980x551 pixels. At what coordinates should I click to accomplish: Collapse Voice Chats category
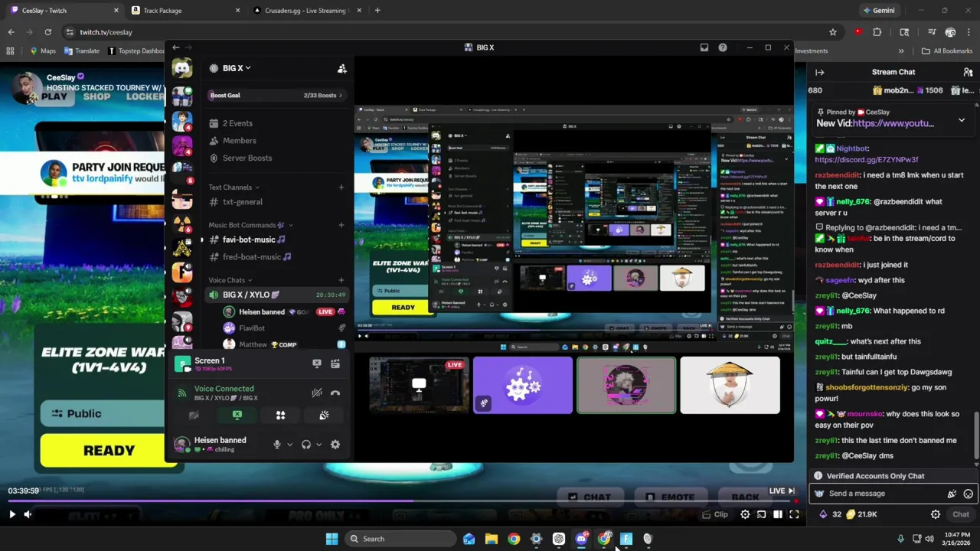pyautogui.click(x=230, y=280)
